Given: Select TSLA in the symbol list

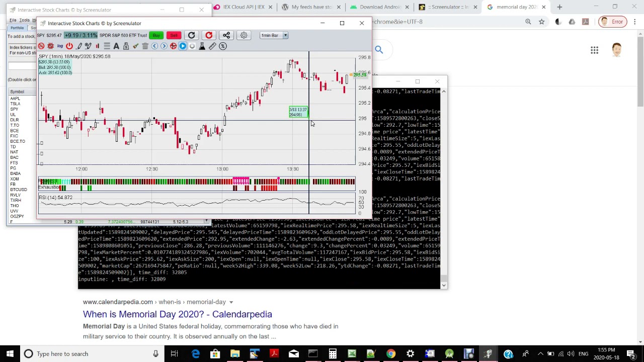Looking at the screenshot, I should pos(15,104).
